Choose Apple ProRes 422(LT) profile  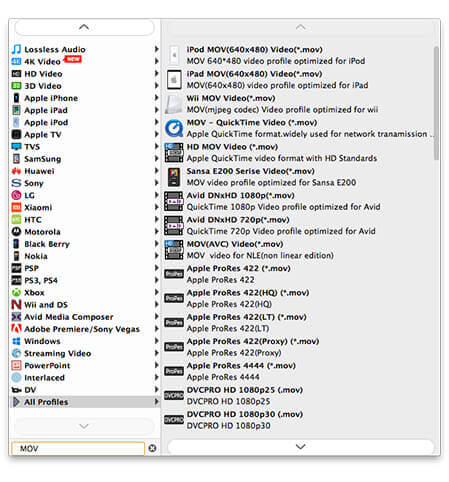(298, 323)
